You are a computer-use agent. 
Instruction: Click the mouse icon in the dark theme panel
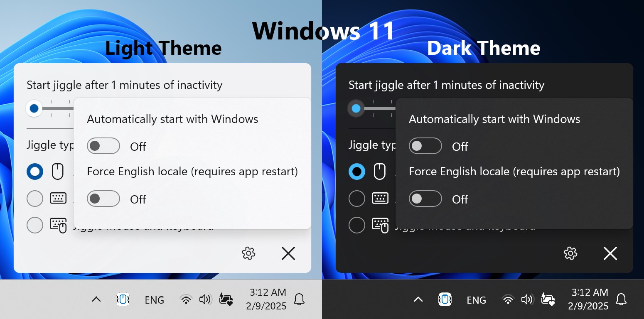pyautogui.click(x=379, y=172)
